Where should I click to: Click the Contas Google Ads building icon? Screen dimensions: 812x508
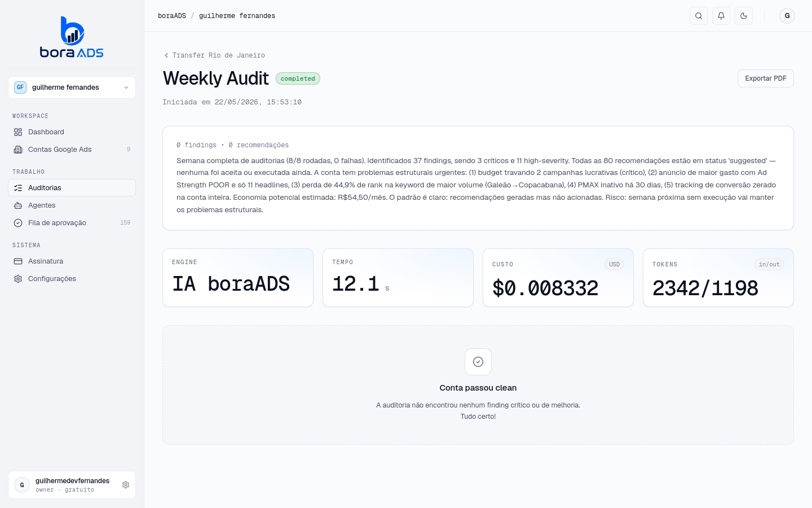point(18,150)
